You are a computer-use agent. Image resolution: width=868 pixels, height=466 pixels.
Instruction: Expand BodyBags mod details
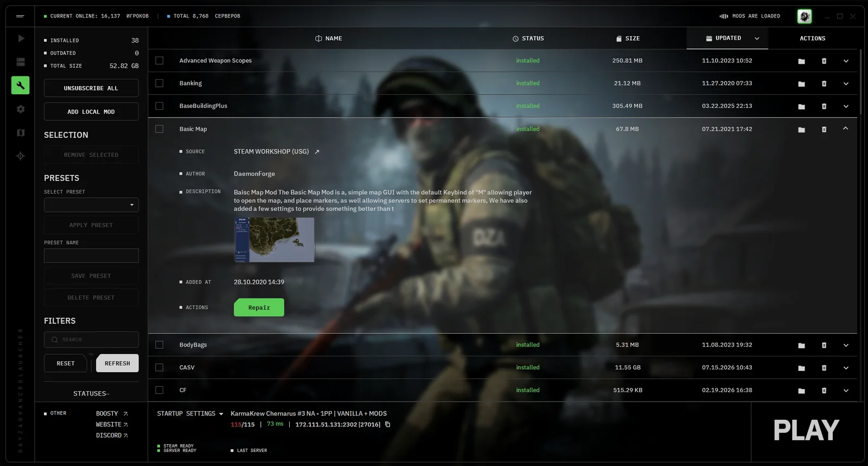pyautogui.click(x=846, y=346)
